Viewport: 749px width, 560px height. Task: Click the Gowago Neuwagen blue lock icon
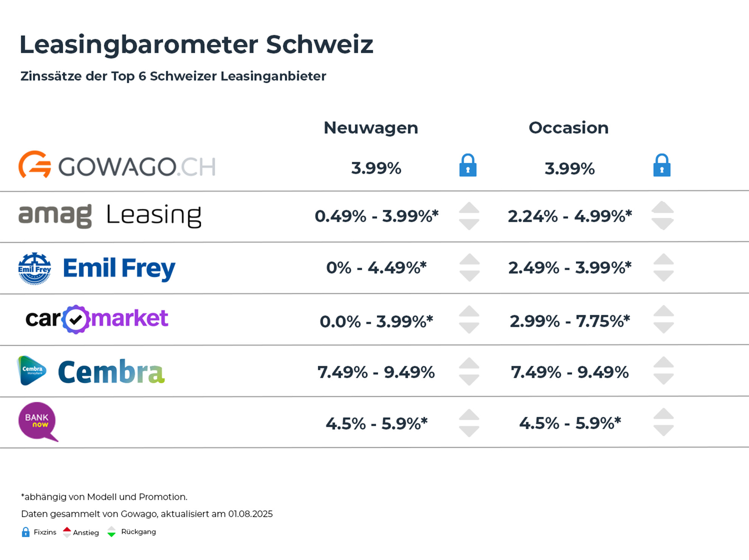coord(468,165)
